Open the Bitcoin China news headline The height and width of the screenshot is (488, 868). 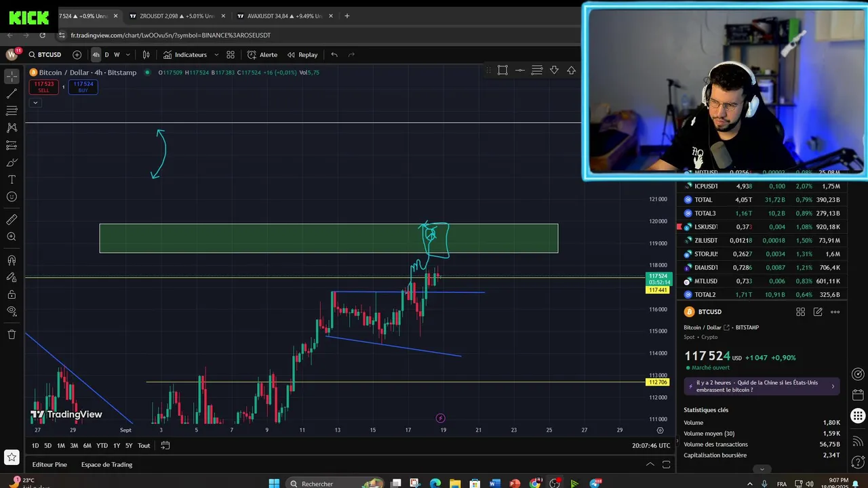pyautogui.click(x=762, y=386)
